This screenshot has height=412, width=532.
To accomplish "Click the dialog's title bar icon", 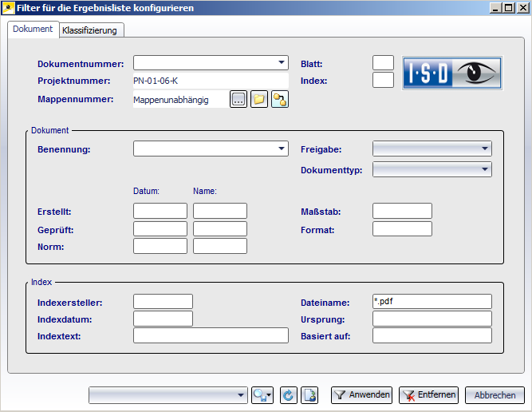I will 8,8.
